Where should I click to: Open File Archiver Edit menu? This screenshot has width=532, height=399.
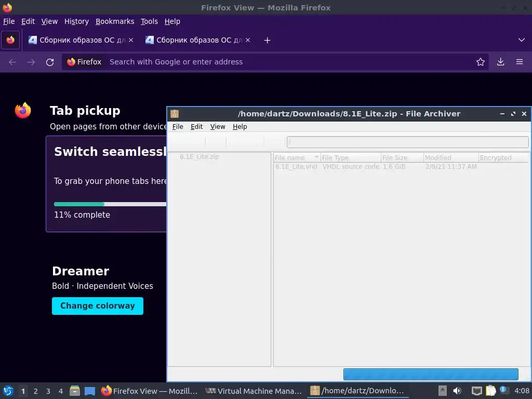tap(197, 127)
